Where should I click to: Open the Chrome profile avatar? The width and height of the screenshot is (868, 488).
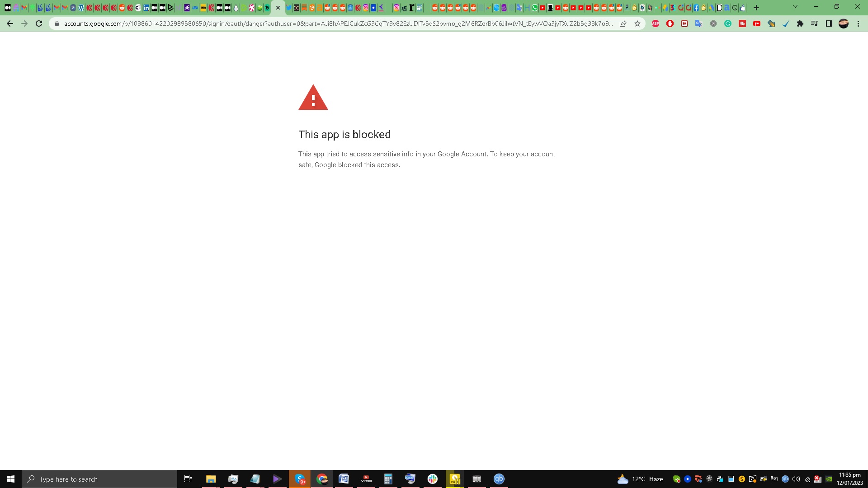point(844,23)
